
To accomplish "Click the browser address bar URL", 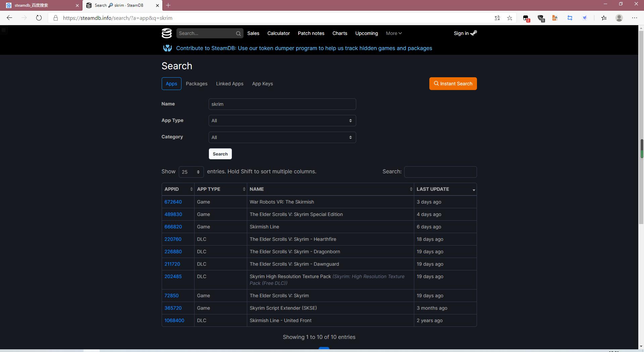I will click(x=118, y=18).
